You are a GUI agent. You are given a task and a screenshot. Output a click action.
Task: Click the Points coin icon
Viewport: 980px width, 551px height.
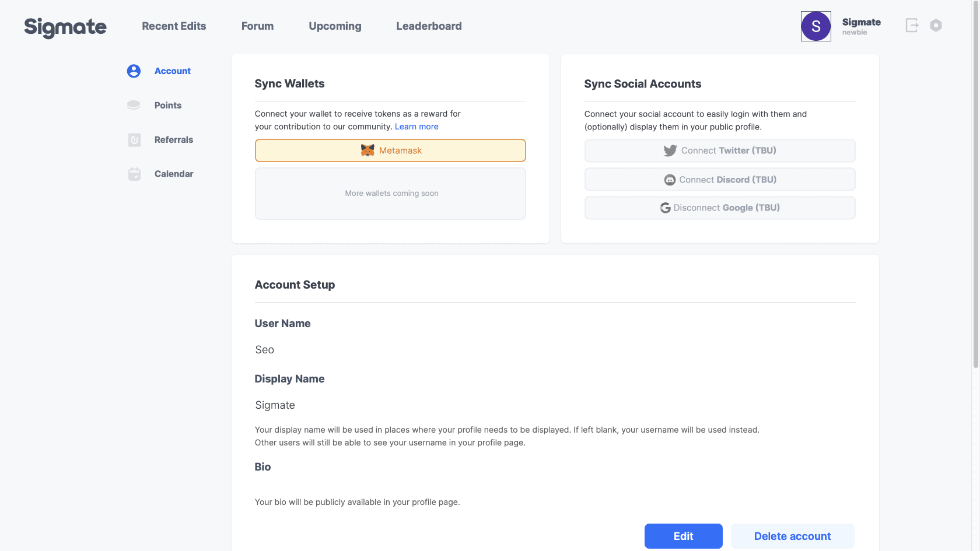tap(134, 105)
